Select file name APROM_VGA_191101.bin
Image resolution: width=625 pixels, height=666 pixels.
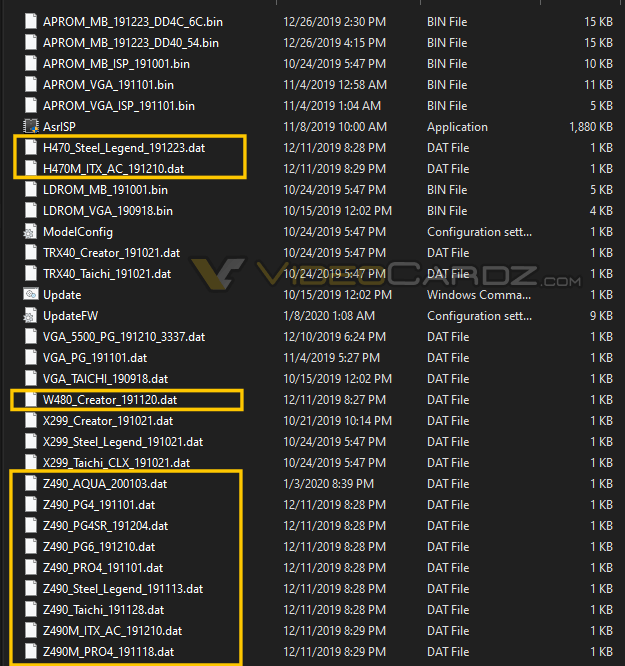click(x=108, y=85)
